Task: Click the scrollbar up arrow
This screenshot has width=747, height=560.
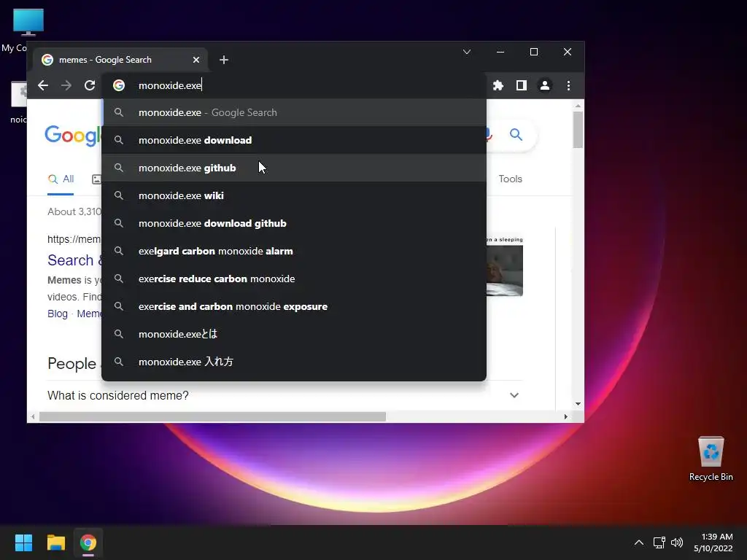Action: [x=578, y=106]
